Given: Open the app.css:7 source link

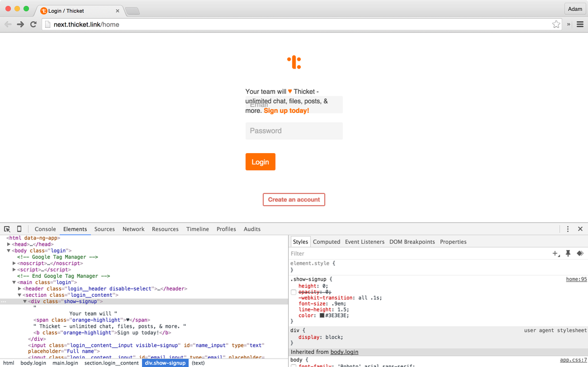Looking at the screenshot, I should pos(573,360).
